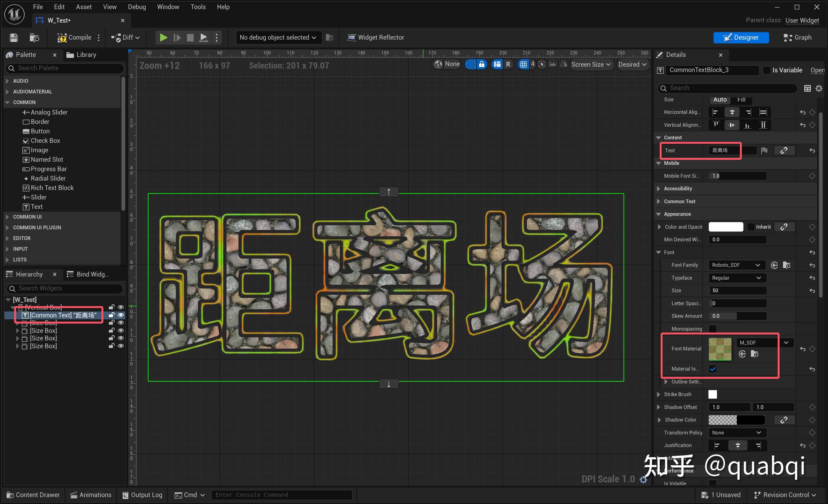Screen dimensions: 828x504
Task: Hide the Common Text widget eye icon
Action: click(x=120, y=315)
